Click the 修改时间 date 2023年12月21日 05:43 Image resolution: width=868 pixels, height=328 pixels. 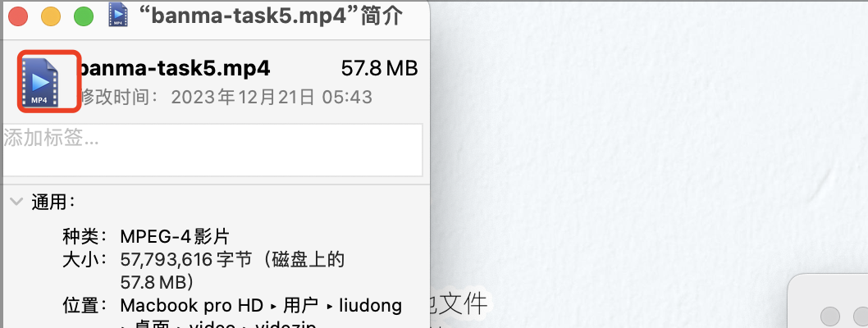coord(272,98)
